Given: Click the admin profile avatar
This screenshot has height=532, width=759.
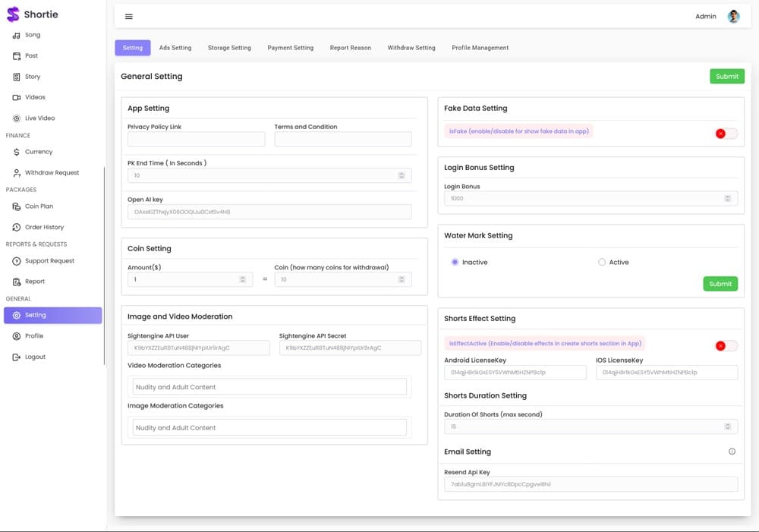Looking at the screenshot, I should (x=733, y=17).
